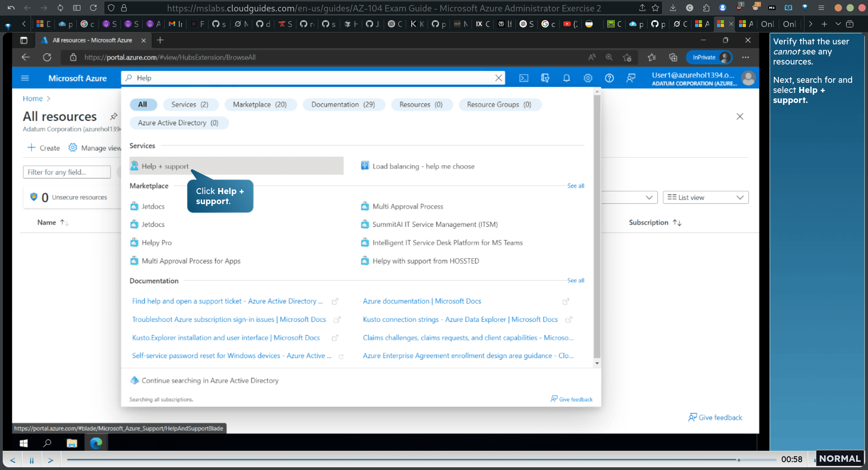
Task: Add this page to Edge favorites
Action: (627, 57)
